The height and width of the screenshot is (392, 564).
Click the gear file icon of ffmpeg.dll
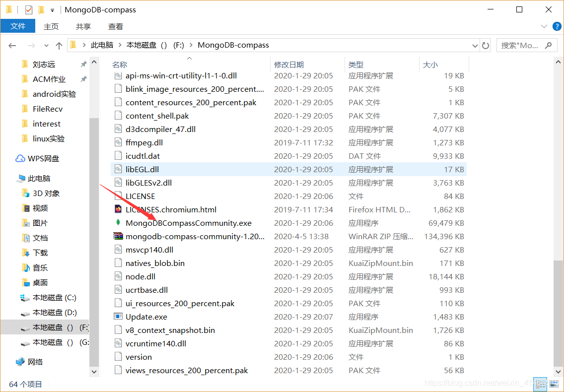point(118,142)
